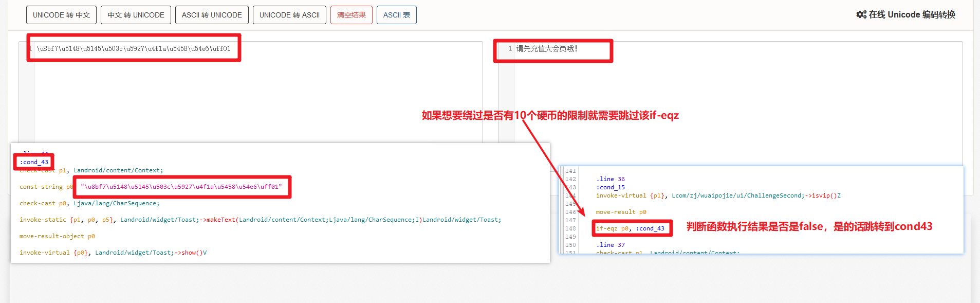Click the Toast makeText invoke-static line
Image resolution: width=980 pixels, height=303 pixels.
(x=260, y=220)
